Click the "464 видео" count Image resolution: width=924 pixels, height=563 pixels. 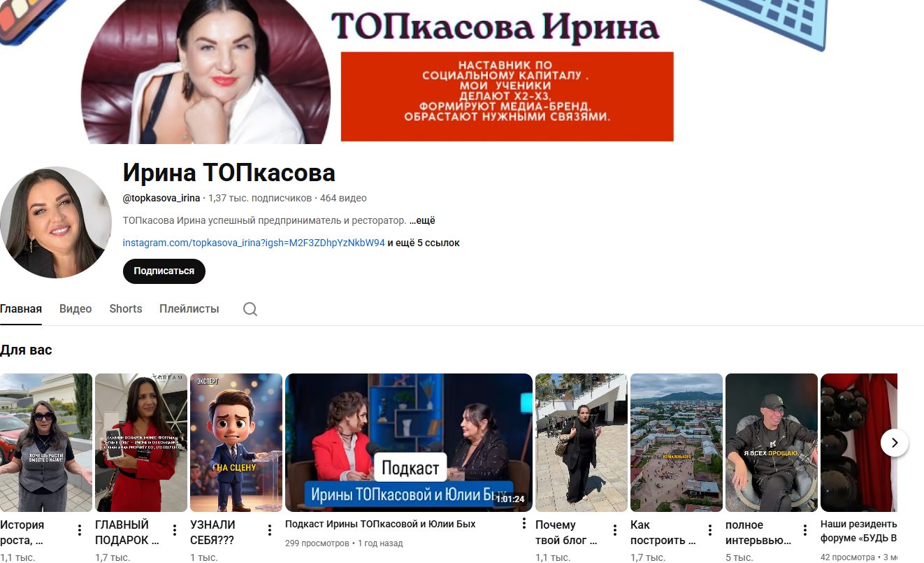(343, 198)
